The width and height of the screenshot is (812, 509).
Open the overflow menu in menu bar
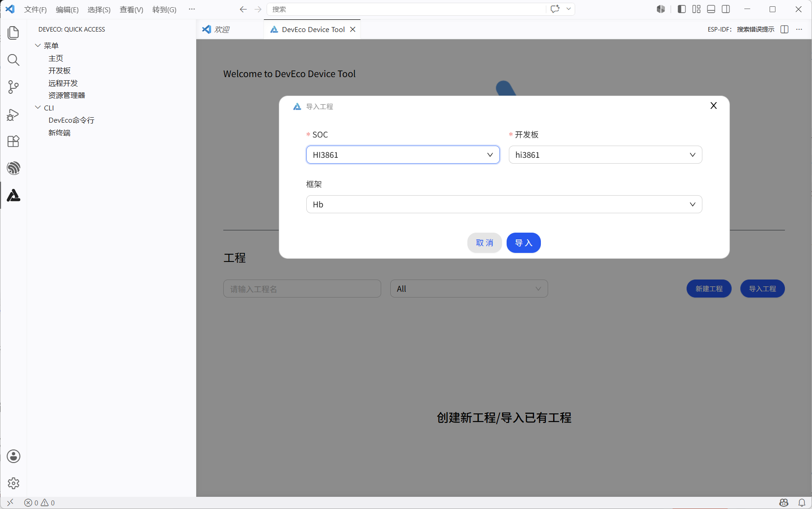click(x=192, y=9)
